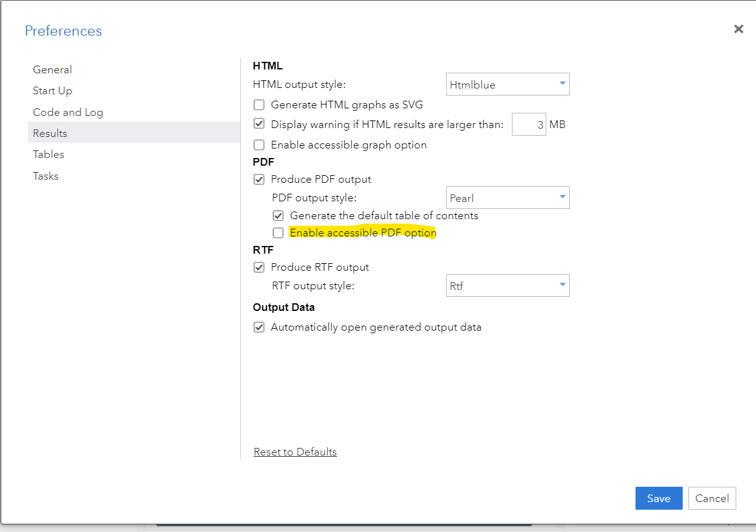Uncheck Produce PDF output
The image size is (756, 532).
[x=259, y=179]
